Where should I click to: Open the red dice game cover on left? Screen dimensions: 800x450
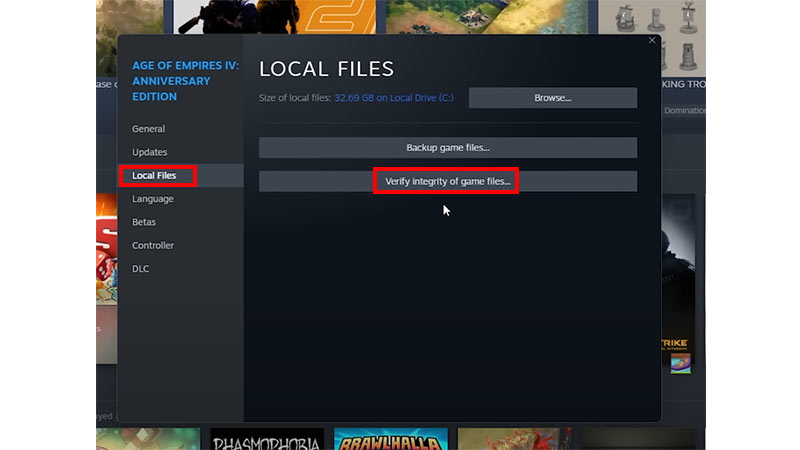107,249
